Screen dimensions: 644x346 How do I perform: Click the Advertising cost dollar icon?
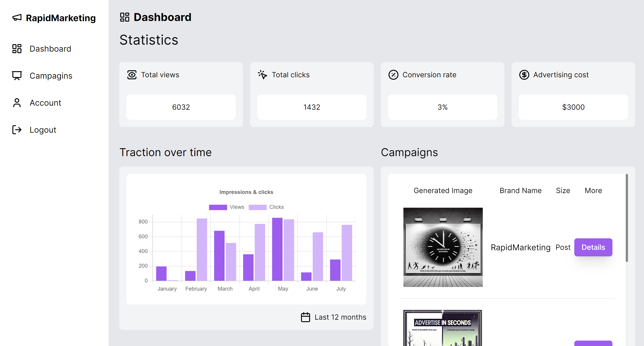click(524, 75)
